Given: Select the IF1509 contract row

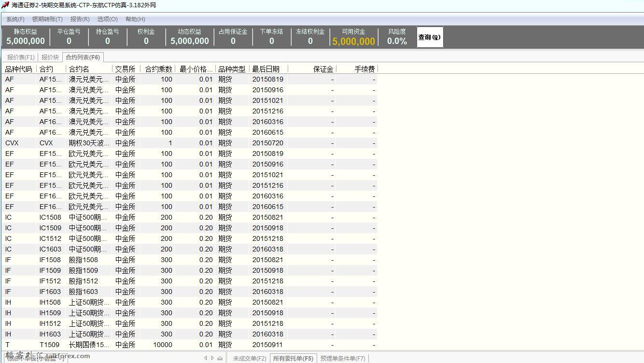Looking at the screenshot, I should 189,270.
